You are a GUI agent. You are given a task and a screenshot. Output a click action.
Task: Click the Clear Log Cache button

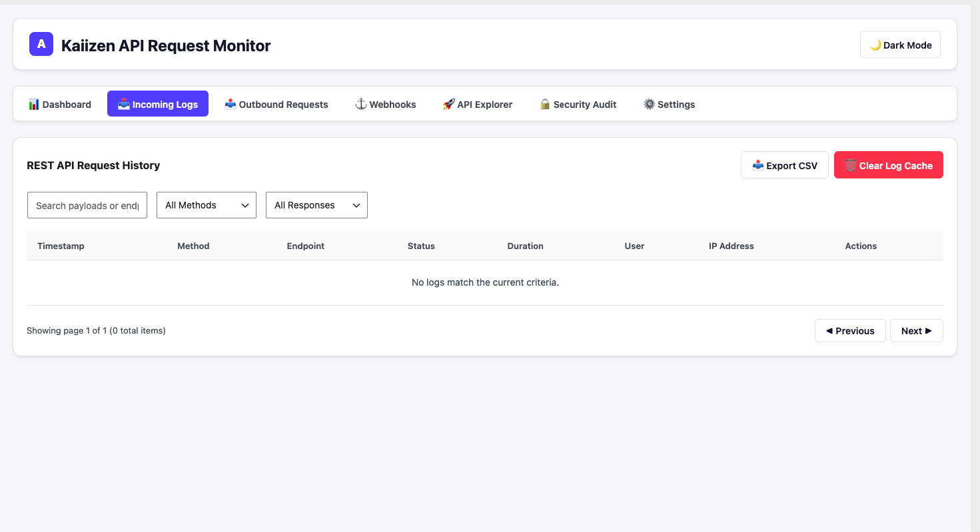pos(889,165)
